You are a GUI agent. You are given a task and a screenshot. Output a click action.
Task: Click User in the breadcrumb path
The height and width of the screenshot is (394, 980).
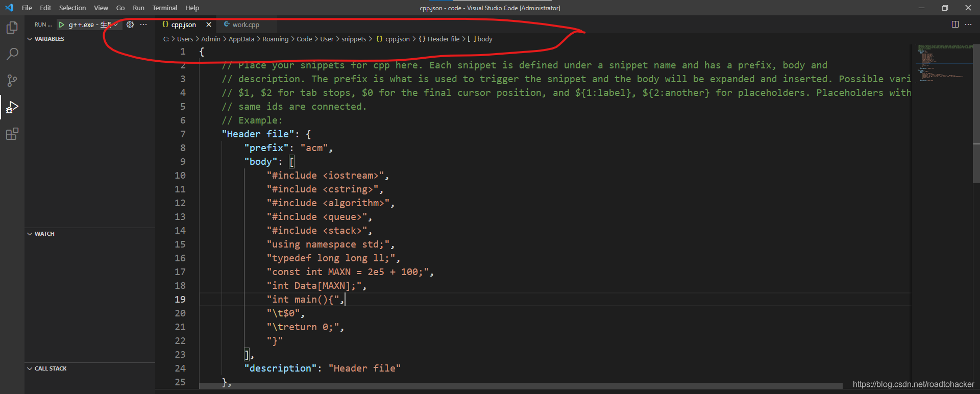(x=327, y=39)
